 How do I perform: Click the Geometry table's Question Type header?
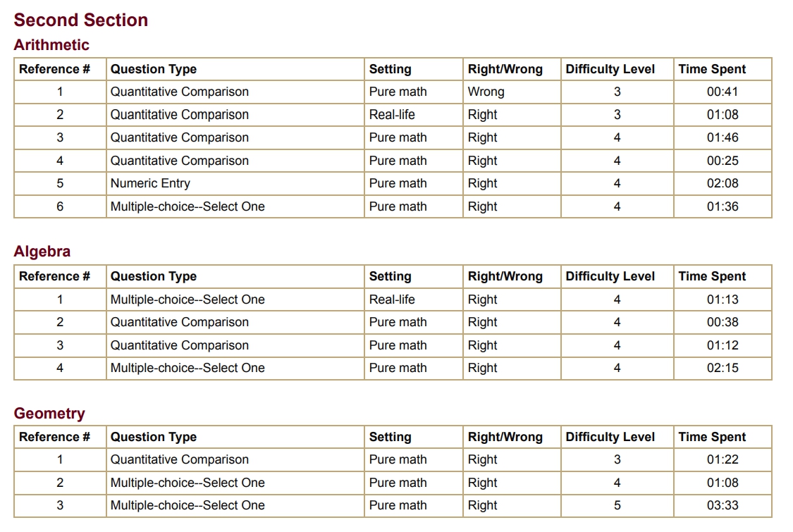coord(153,437)
